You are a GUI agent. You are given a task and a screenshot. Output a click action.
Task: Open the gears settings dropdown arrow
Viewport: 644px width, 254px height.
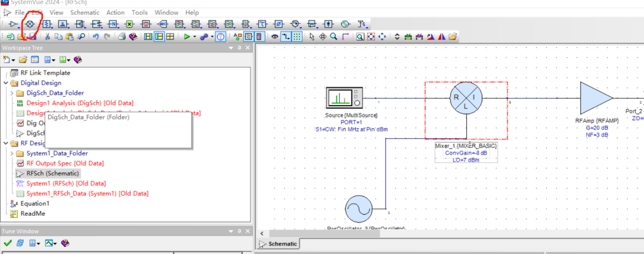(212, 37)
